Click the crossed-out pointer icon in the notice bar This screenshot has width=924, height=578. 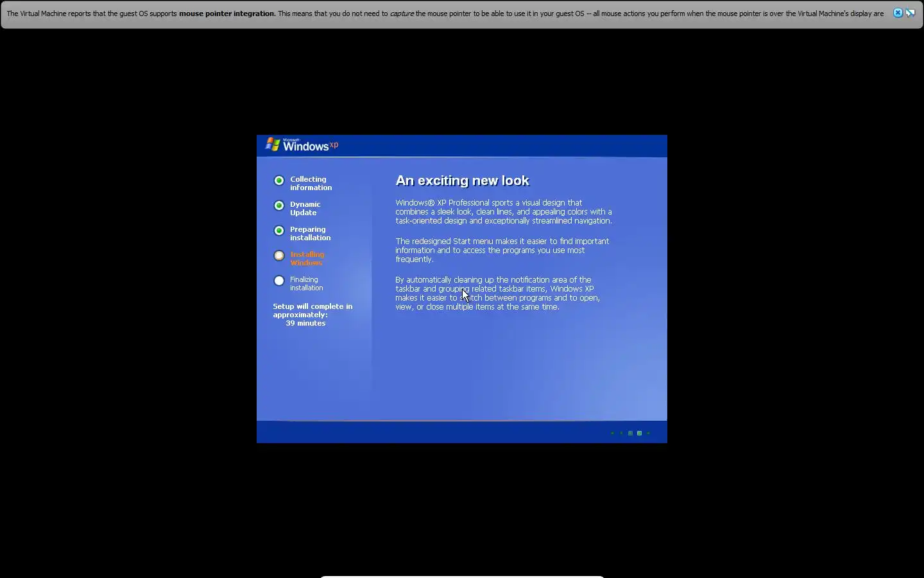click(x=911, y=13)
